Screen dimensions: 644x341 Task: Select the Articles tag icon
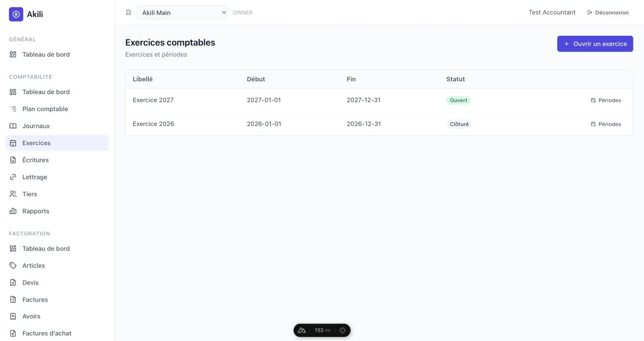[13, 266]
